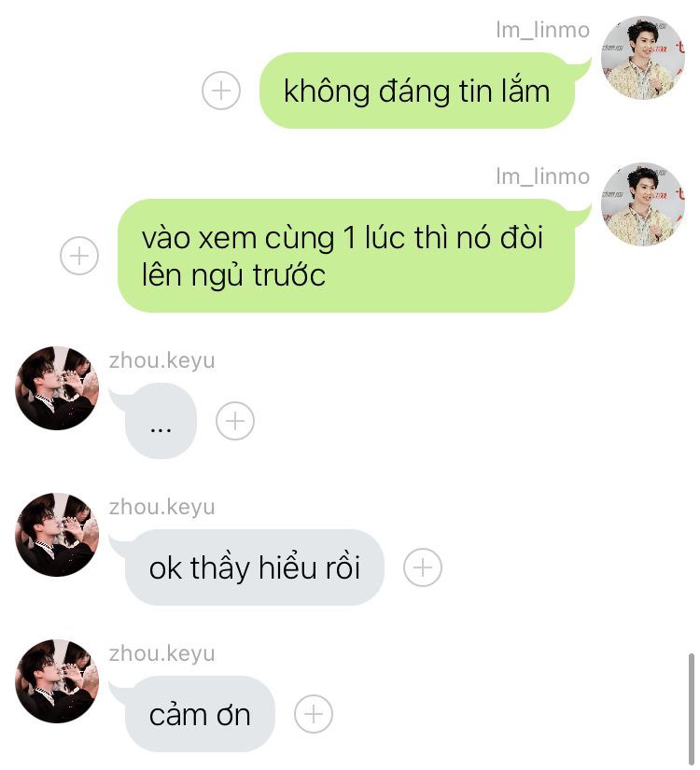Viewport: 700px width, 770px height.
Task: Open zhou.keyu avatar beside 'cảm ơn'
Action: click(57, 681)
